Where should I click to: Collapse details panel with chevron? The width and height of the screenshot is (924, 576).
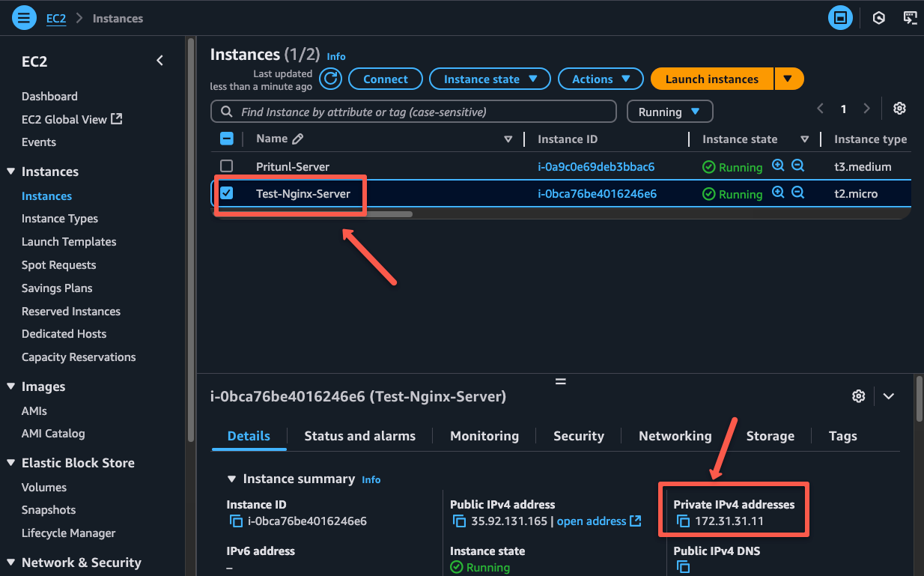tap(889, 396)
